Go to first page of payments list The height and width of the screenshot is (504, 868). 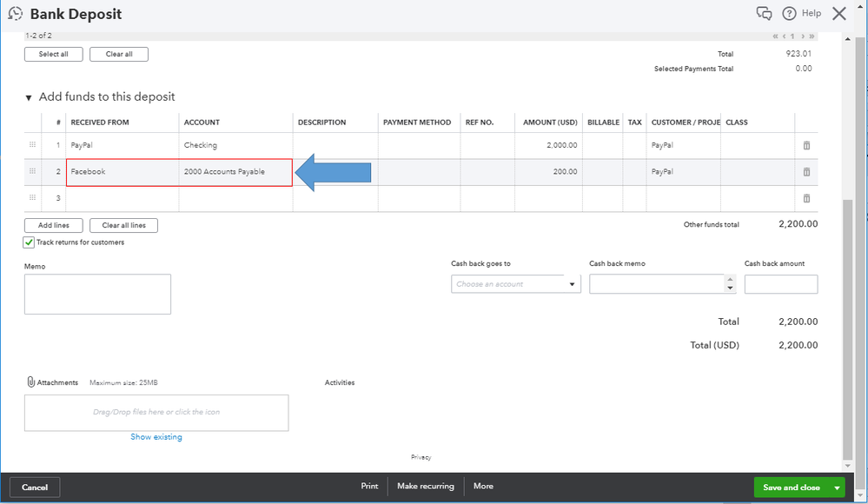click(776, 36)
